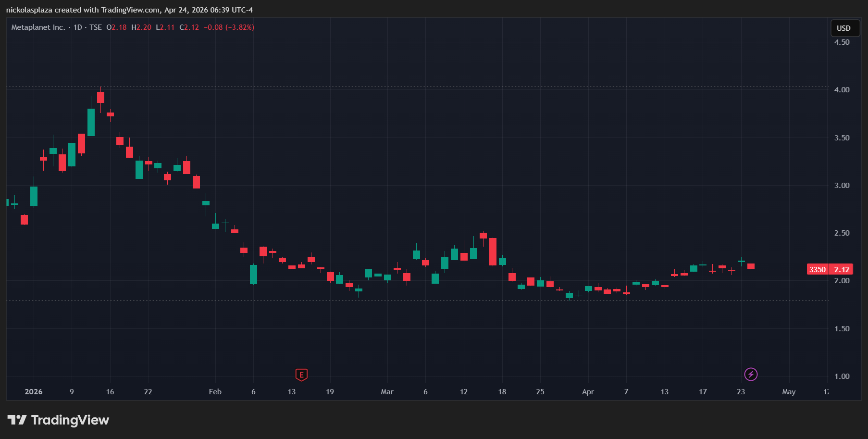Click the TSE exchange label
This screenshot has height=439, width=868.
pyautogui.click(x=96, y=27)
